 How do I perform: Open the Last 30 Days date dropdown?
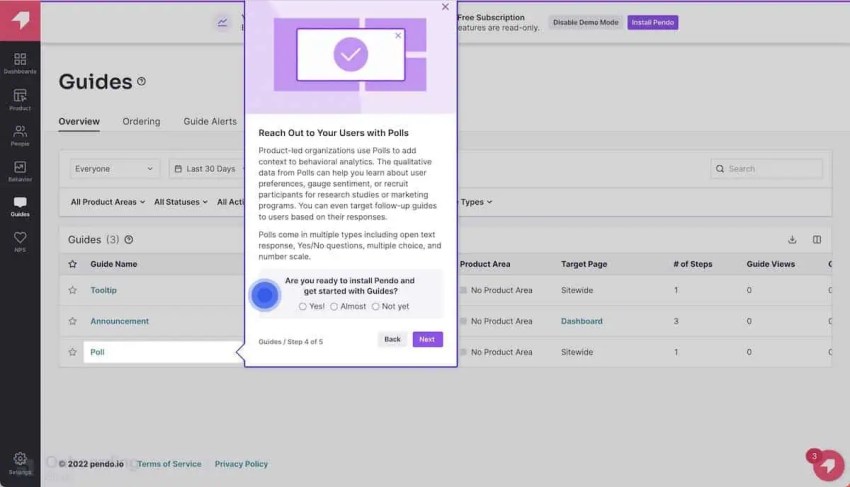pos(209,169)
